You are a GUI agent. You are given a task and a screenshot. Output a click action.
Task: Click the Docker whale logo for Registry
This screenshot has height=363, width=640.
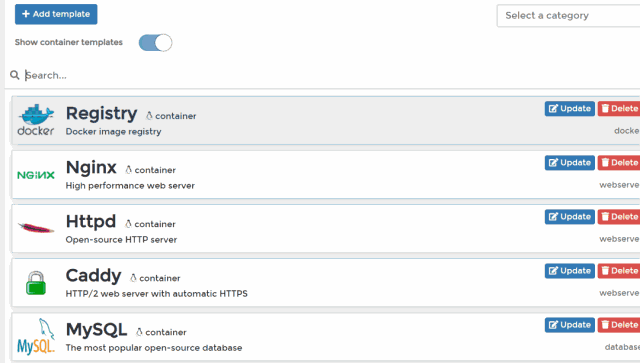pos(36,120)
